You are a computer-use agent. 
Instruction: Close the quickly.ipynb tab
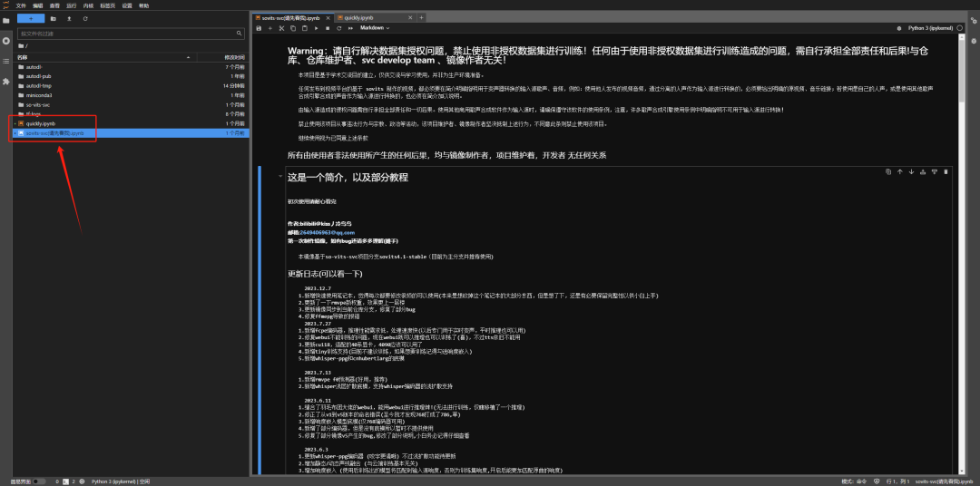pyautogui.click(x=411, y=17)
